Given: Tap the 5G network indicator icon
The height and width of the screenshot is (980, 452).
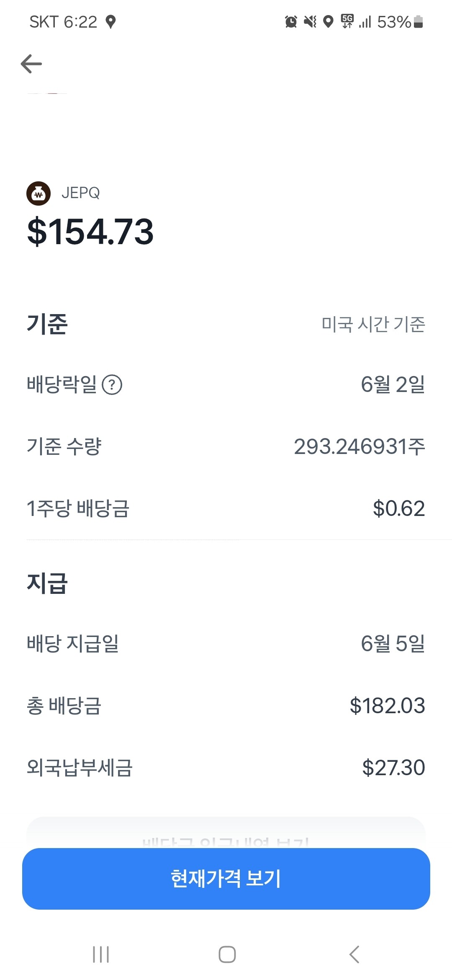Looking at the screenshot, I should pyautogui.click(x=347, y=21).
